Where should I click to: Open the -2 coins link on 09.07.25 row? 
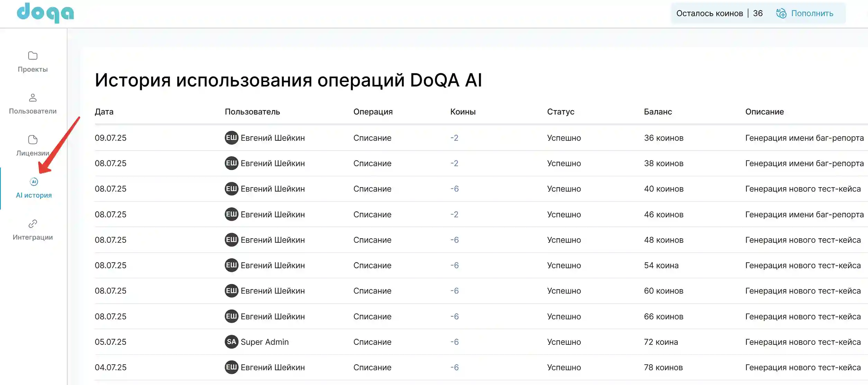click(455, 138)
